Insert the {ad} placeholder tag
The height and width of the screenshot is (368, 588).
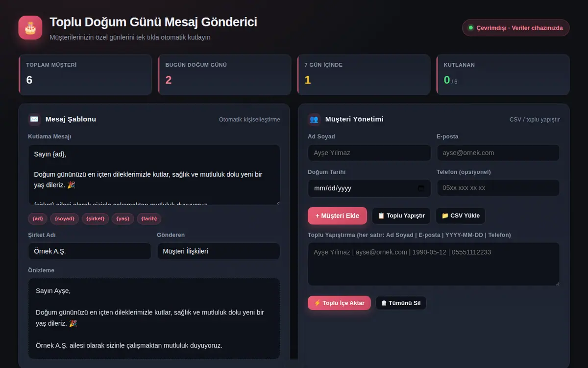pyautogui.click(x=38, y=219)
